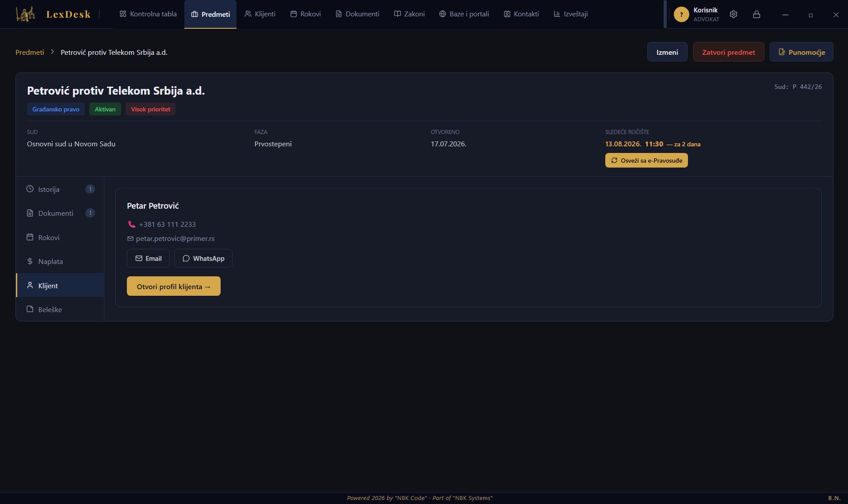The width and height of the screenshot is (848, 504).
Task: Contact client via WhatsApp button
Action: (203, 258)
